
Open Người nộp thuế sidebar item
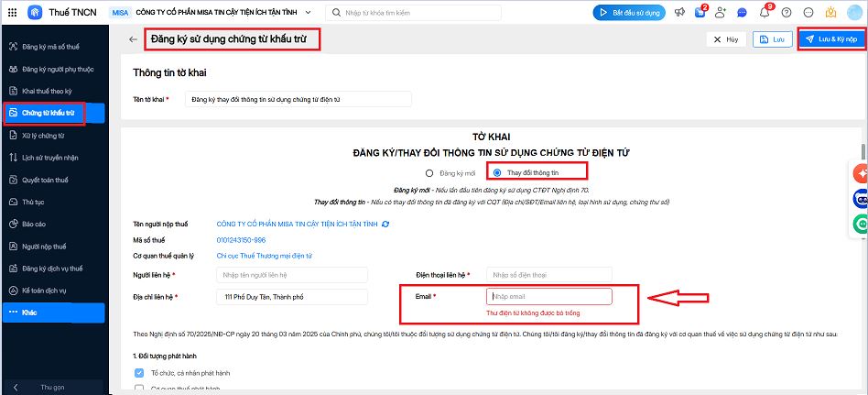click(53, 247)
